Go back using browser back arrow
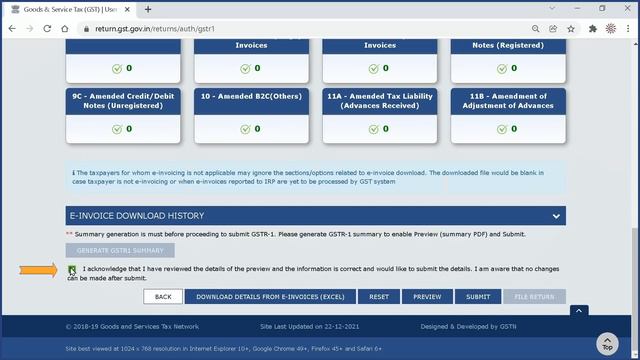Image resolution: width=640 pixels, height=360 pixels. pyautogui.click(x=12, y=29)
